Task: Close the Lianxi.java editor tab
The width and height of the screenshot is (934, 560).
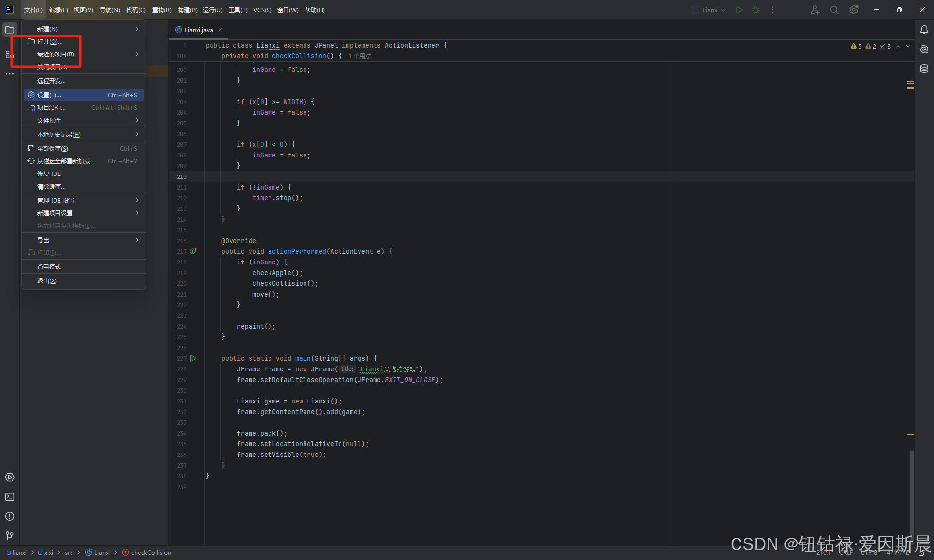Action: click(x=220, y=30)
